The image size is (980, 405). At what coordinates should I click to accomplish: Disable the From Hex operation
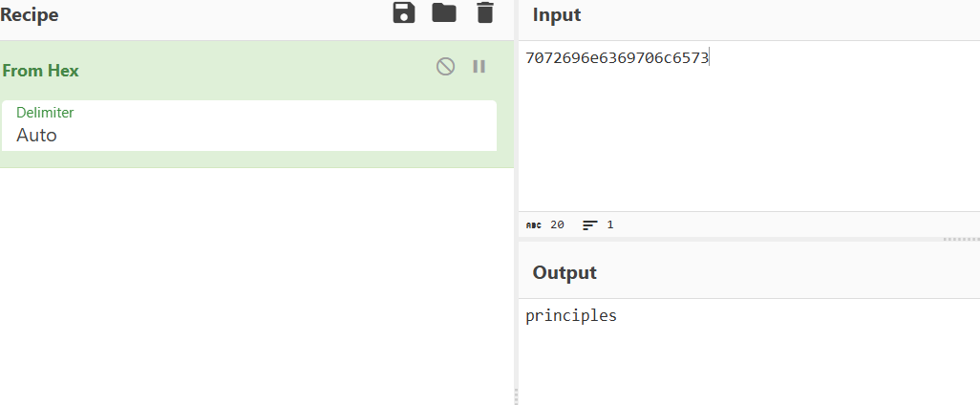point(445,66)
